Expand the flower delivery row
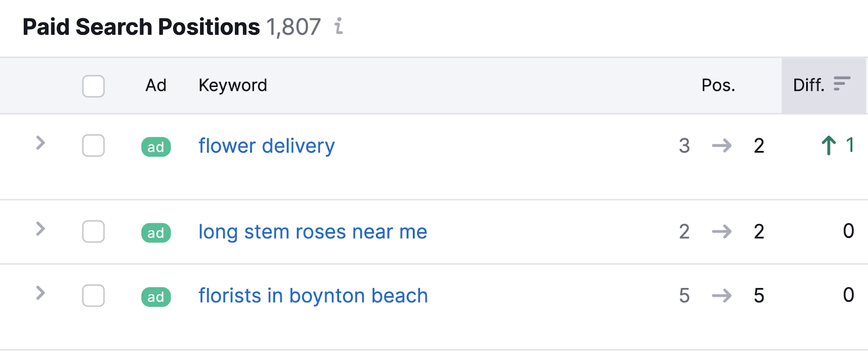The width and height of the screenshot is (868, 352). coord(40,143)
